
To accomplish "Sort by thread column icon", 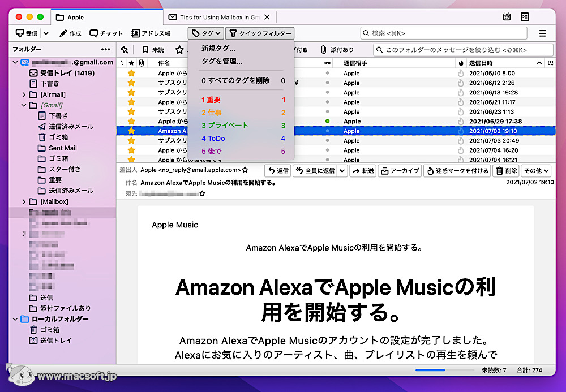I will (122, 63).
